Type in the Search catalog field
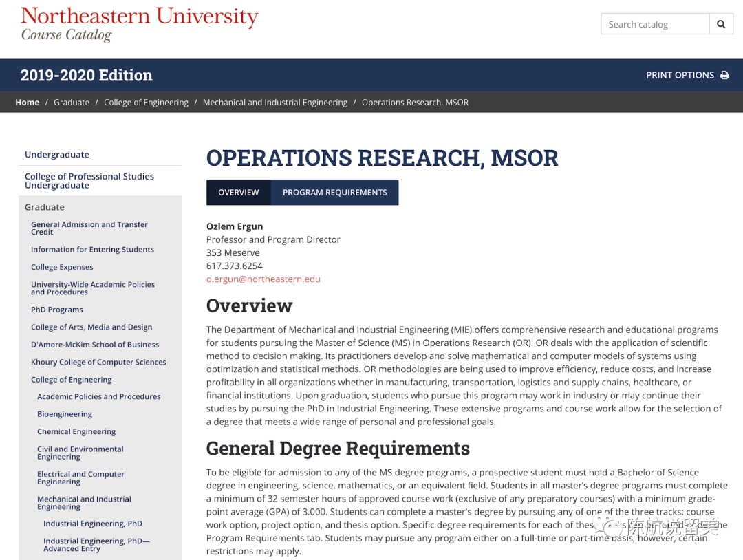743x560 pixels. [x=654, y=24]
